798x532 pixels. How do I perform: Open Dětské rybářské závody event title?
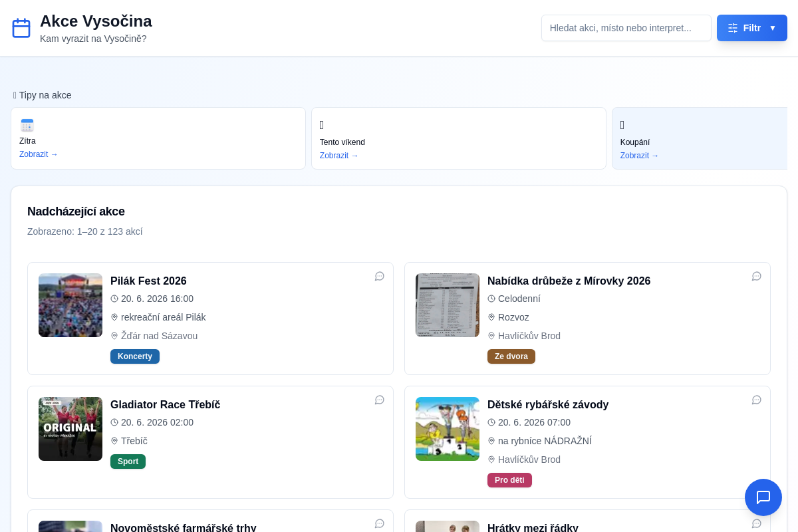pyautogui.click(x=548, y=404)
